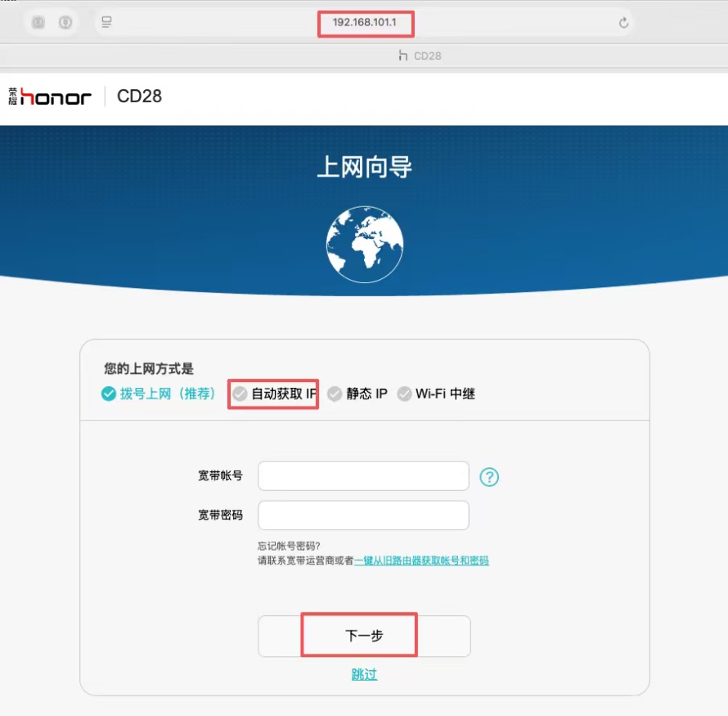
Task: Select 自动获取 IP radio option
Action: coord(274,394)
